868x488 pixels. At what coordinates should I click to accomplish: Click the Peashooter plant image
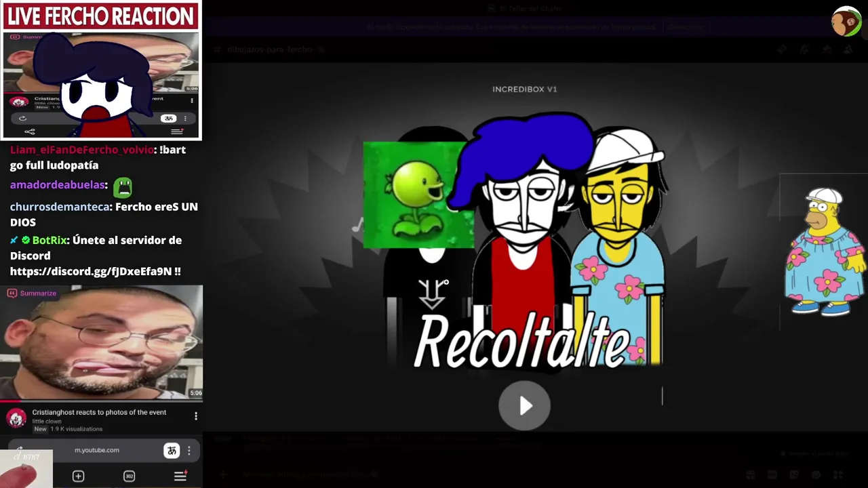(x=418, y=195)
